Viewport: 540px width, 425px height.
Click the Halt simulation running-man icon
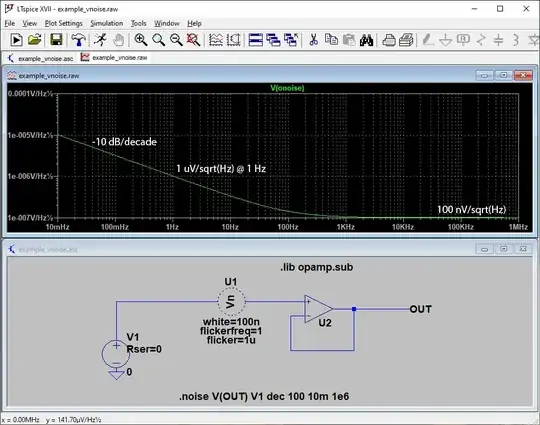tap(100, 40)
